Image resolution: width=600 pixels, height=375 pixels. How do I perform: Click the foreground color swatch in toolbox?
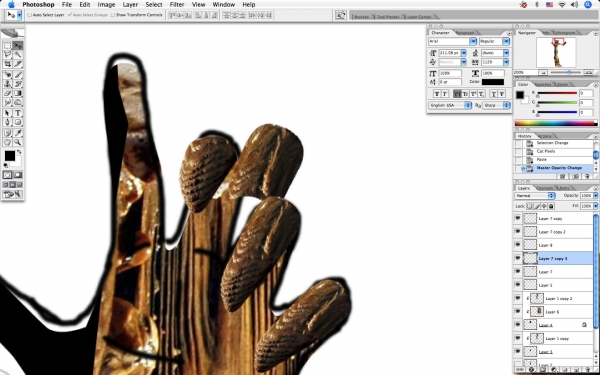tap(9, 156)
